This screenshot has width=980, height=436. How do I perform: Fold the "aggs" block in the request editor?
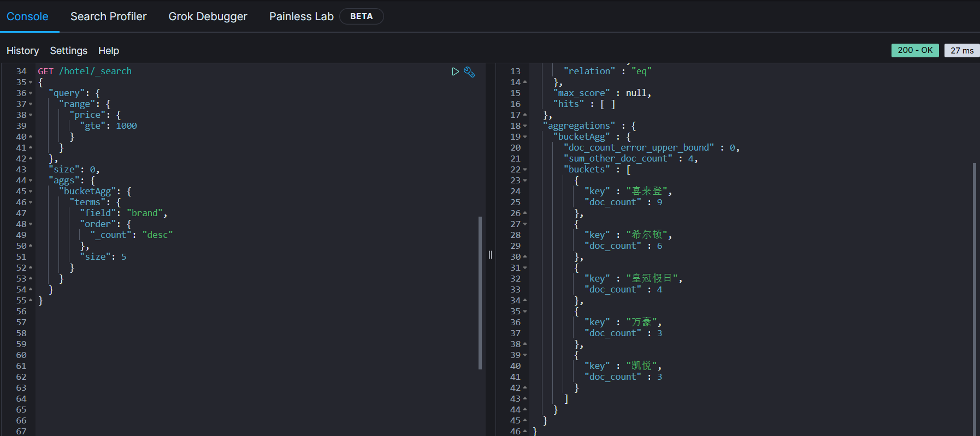click(x=31, y=181)
